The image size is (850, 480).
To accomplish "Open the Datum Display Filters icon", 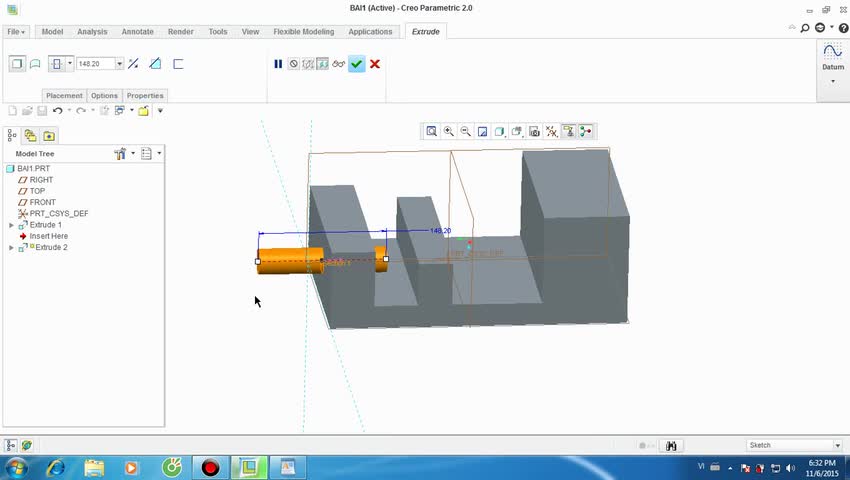I will pyautogui.click(x=551, y=131).
